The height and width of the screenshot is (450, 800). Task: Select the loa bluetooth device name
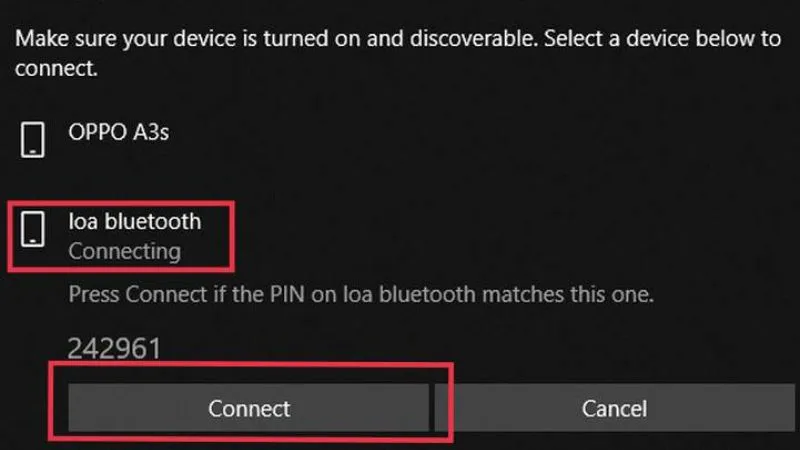134,221
